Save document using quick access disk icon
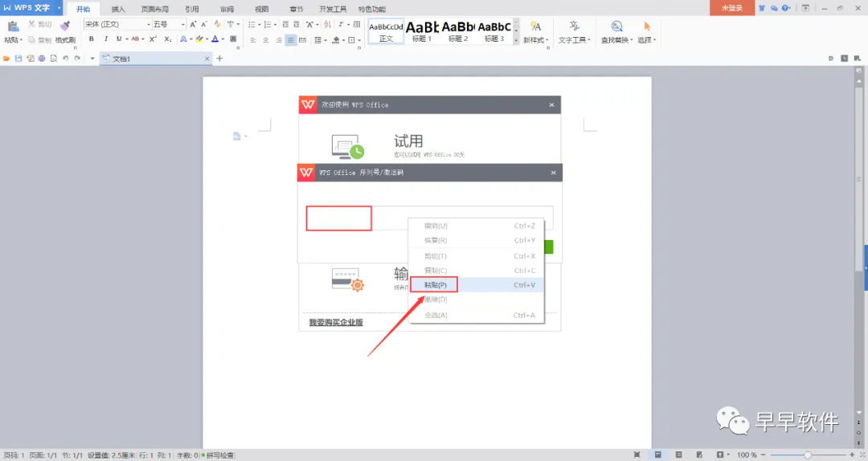Viewport: 868px width, 461px height. pos(18,58)
